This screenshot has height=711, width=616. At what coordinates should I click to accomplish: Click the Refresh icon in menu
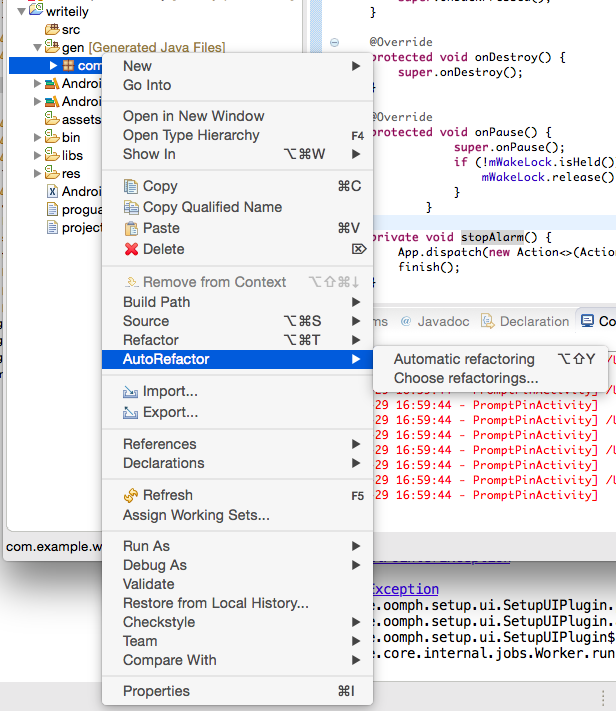pyautogui.click(x=130, y=496)
